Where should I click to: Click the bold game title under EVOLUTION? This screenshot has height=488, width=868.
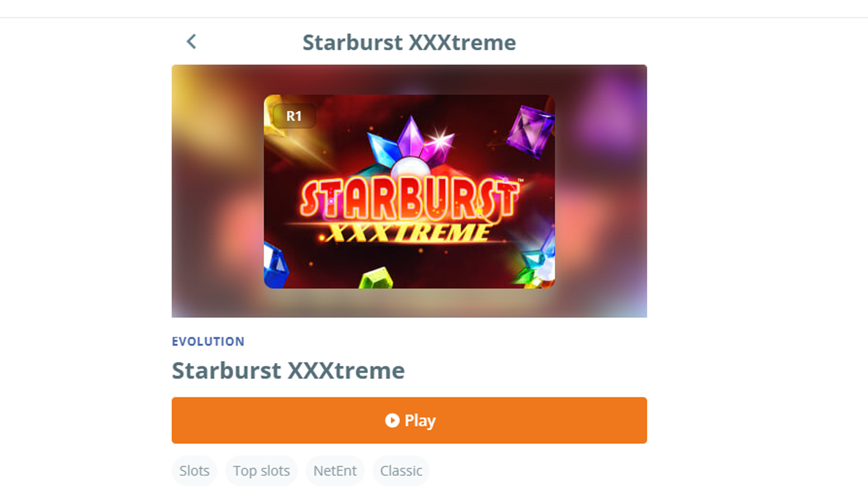tap(288, 371)
